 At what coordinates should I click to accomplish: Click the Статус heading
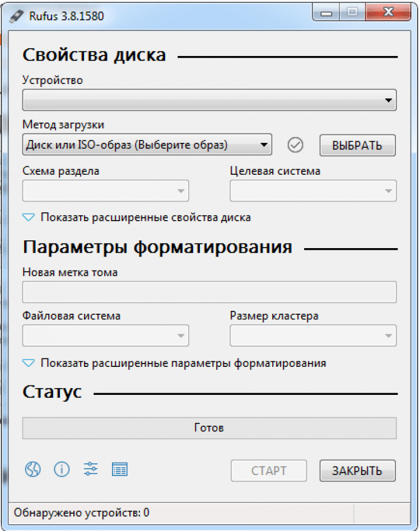tap(52, 392)
